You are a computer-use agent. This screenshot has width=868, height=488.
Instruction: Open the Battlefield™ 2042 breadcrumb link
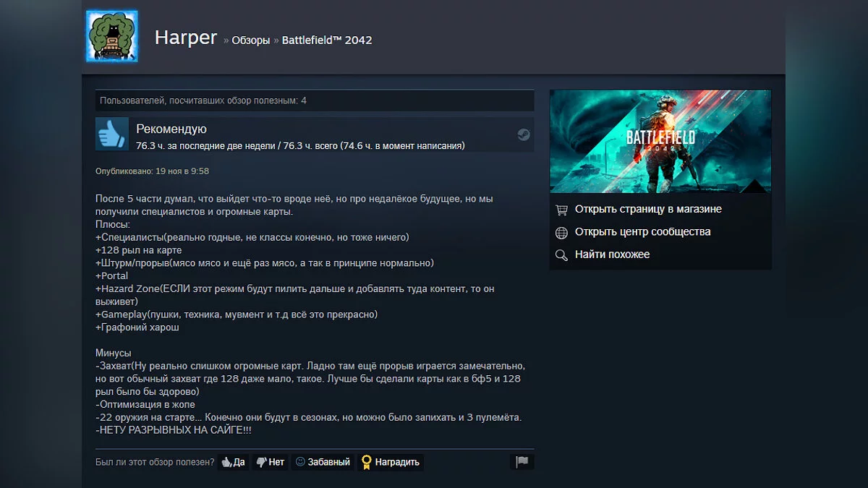327,40
